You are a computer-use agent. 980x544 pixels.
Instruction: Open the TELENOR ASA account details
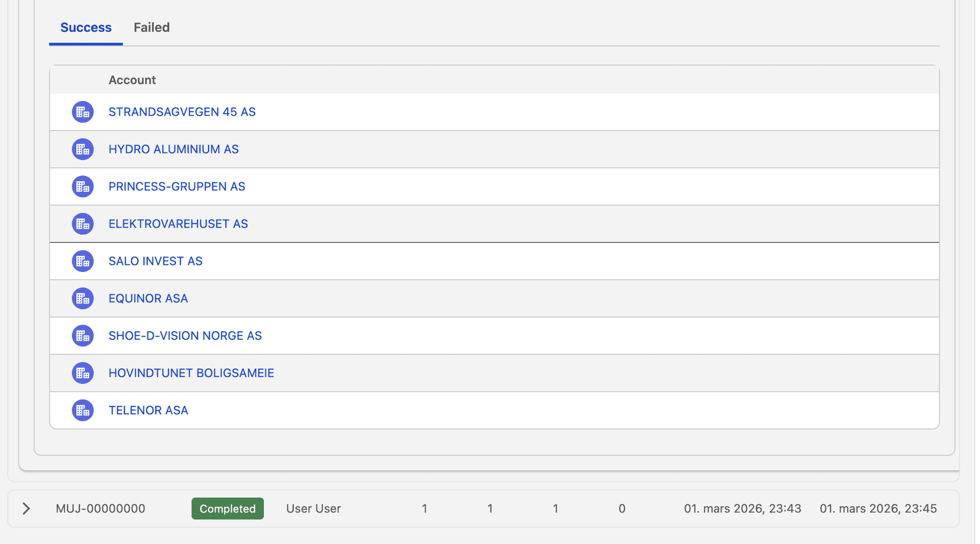point(148,410)
